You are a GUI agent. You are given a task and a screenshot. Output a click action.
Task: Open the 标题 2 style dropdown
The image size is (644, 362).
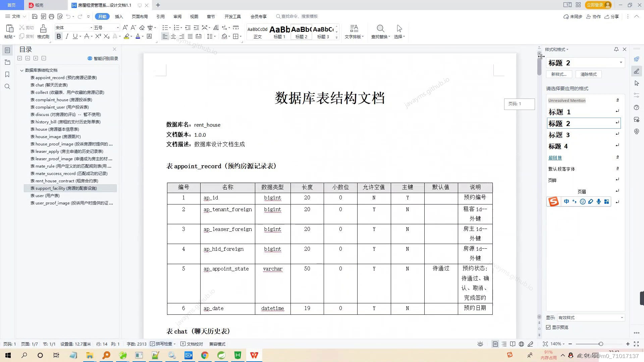[x=621, y=63]
